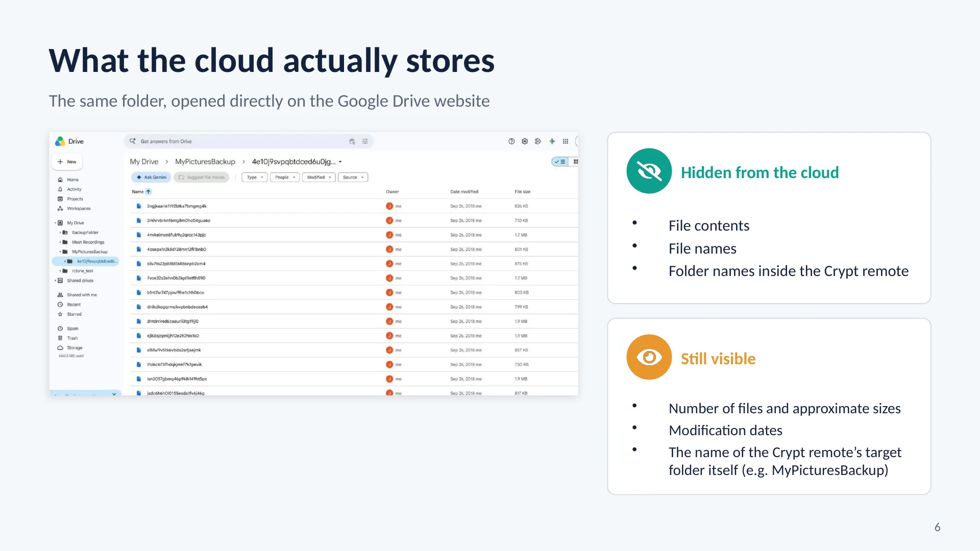Viewport: 980px width, 551px height.
Task: Click the Trash bin icon
Action: (60, 338)
